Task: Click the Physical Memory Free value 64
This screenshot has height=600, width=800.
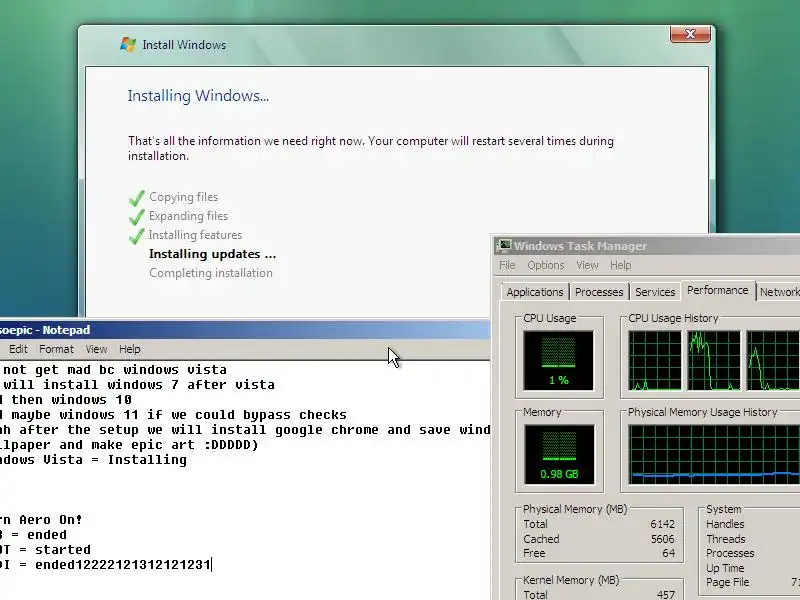Action: [668, 553]
